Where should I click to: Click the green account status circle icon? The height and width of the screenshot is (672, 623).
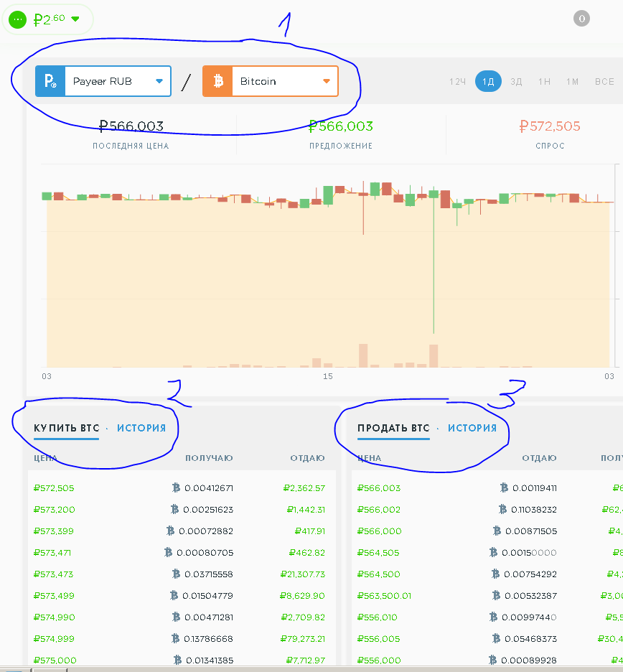coord(17,19)
